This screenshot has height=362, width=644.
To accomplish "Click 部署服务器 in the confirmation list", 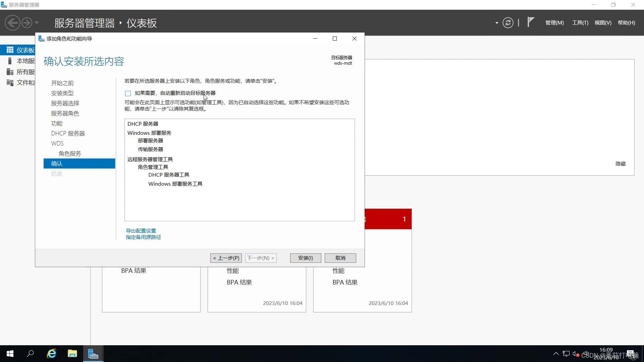I will click(x=150, y=141).
